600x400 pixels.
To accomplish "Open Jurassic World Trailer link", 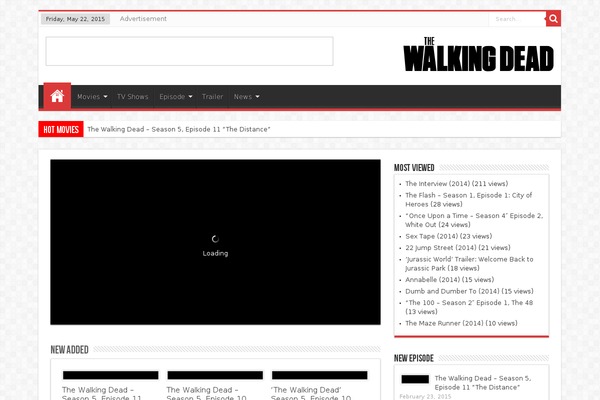I will pyautogui.click(x=469, y=264).
